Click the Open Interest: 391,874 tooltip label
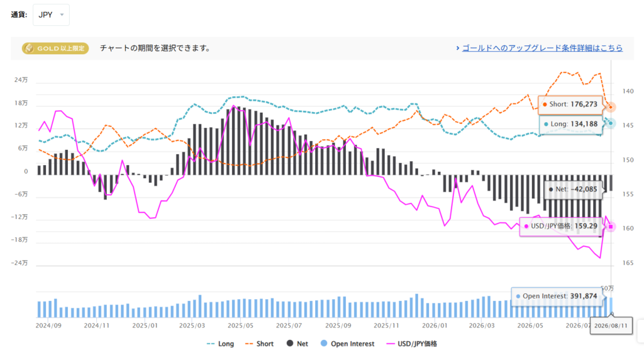644x357 pixels. 557,296
